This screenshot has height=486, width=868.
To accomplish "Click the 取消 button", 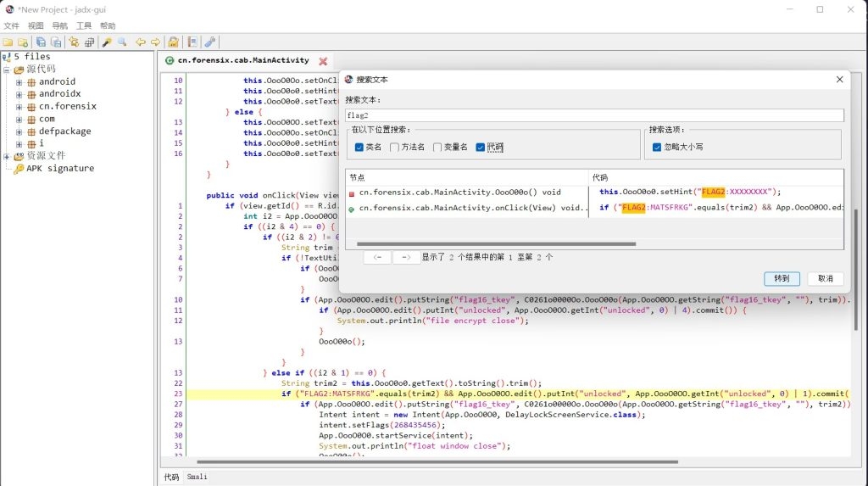I will (825, 278).
